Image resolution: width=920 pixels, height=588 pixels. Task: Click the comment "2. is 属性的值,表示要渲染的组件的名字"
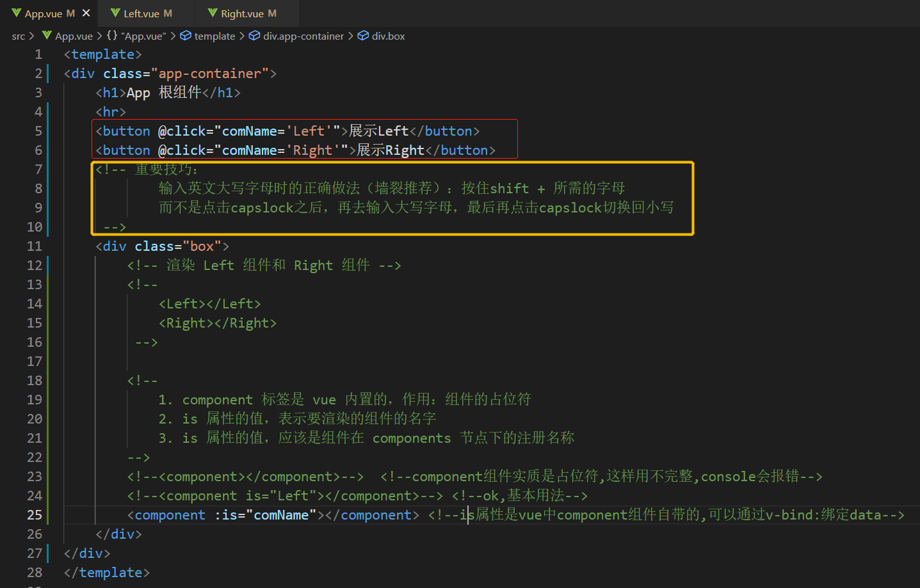tap(298, 419)
